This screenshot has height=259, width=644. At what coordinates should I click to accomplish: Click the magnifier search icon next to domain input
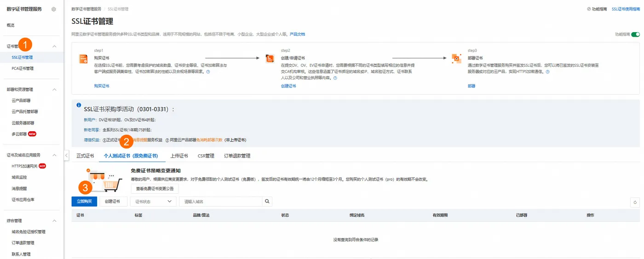tap(267, 202)
